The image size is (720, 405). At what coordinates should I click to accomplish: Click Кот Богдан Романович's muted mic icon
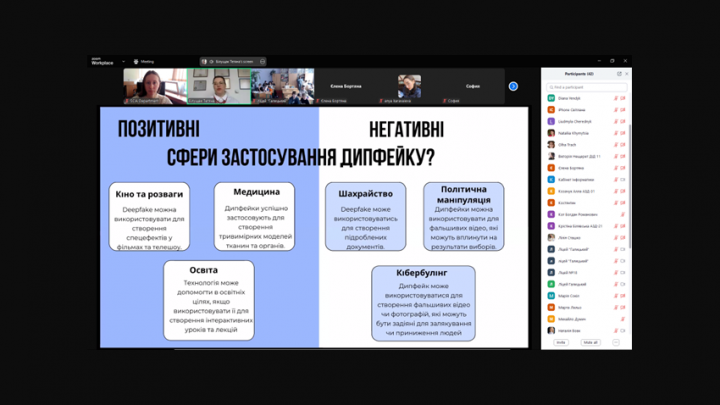tap(623, 214)
